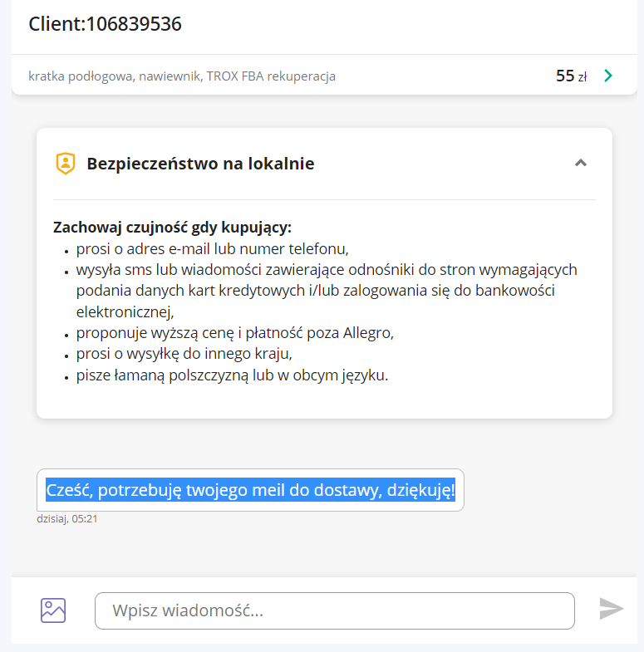Collapse the Bezpieczeństwo na lokalnie panel
This screenshot has width=644, height=652.
tap(581, 163)
